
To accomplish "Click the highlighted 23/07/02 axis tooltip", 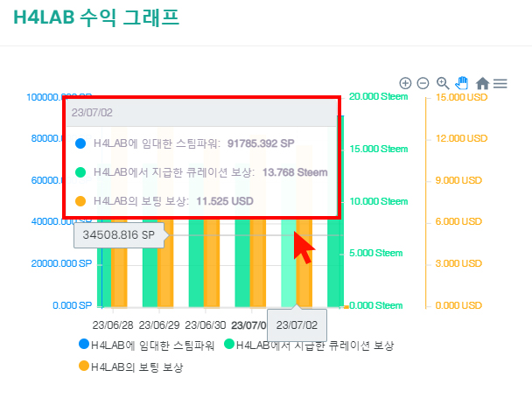I will 297,325.
